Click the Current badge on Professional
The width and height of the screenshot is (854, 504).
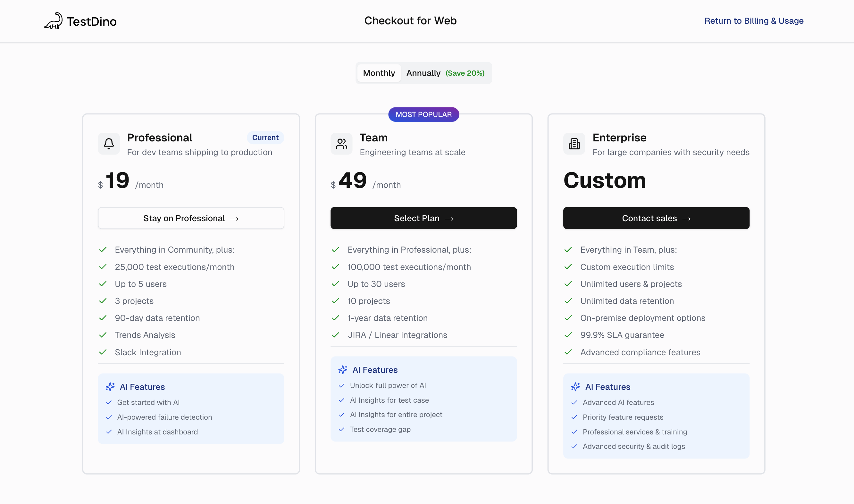pyautogui.click(x=265, y=138)
